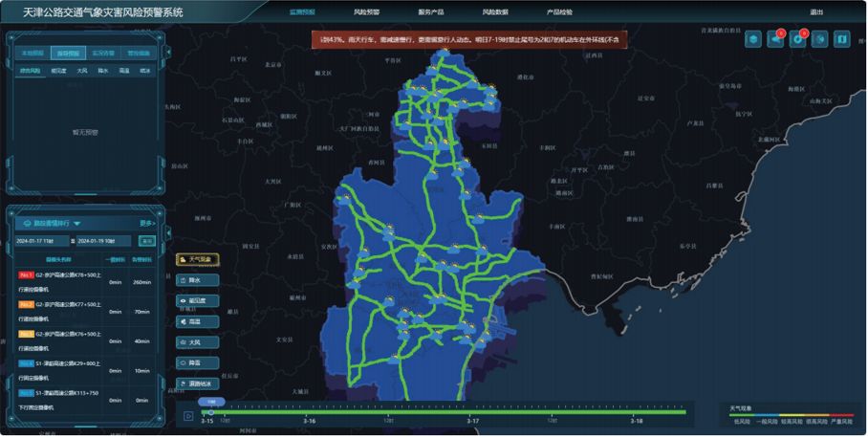Toggle the 天气现象 map layer
Image resolution: width=868 pixels, height=438 pixels.
198,259
